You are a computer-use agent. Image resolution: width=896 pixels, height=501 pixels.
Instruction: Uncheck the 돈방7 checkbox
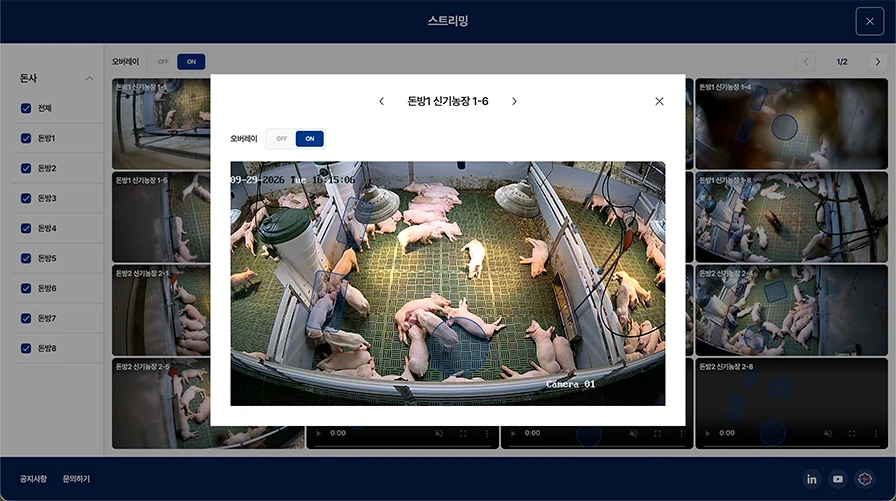26,318
